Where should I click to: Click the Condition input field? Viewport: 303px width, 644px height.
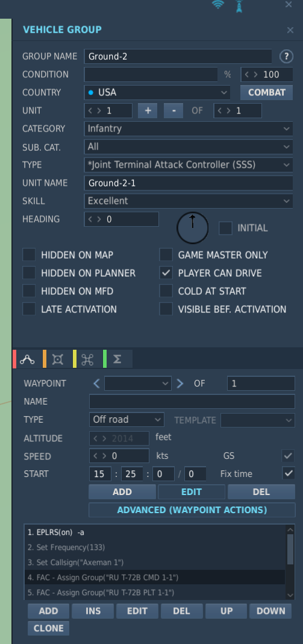(x=151, y=74)
